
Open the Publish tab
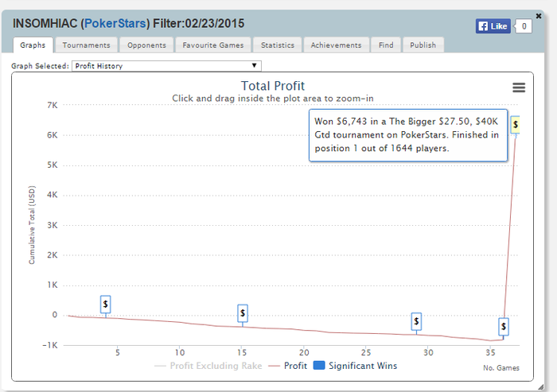click(423, 45)
